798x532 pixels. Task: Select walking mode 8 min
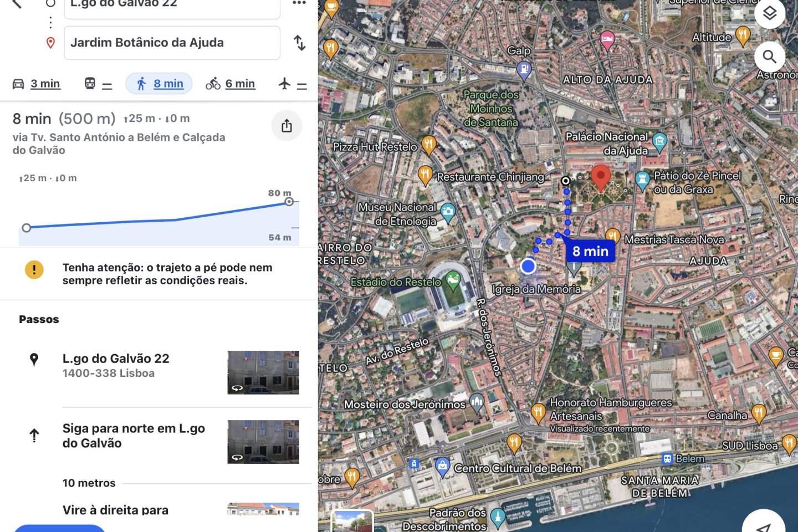pyautogui.click(x=159, y=84)
